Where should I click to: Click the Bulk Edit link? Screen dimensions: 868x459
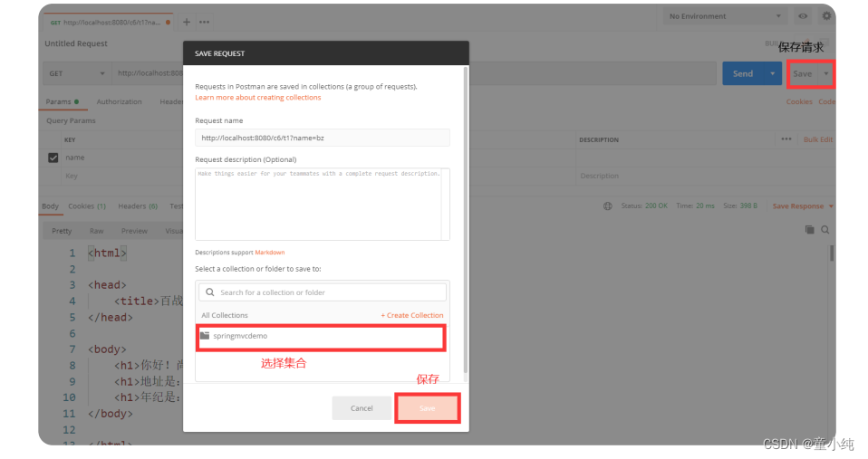click(817, 139)
